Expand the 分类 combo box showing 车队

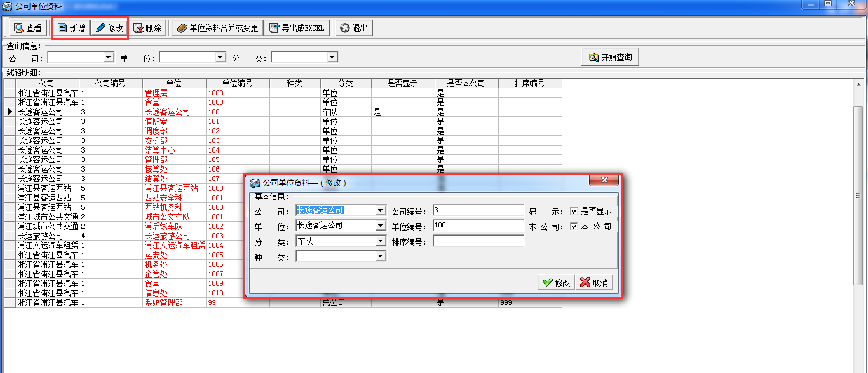coord(381,241)
